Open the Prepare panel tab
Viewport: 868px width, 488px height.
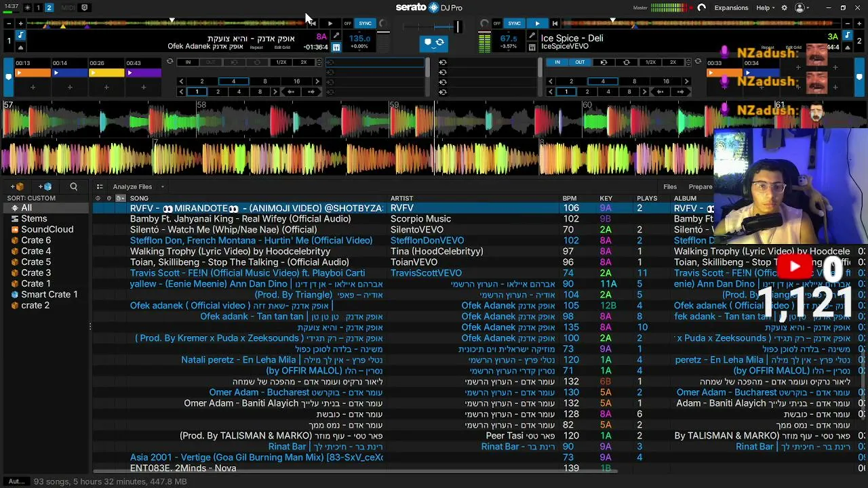[701, 186]
